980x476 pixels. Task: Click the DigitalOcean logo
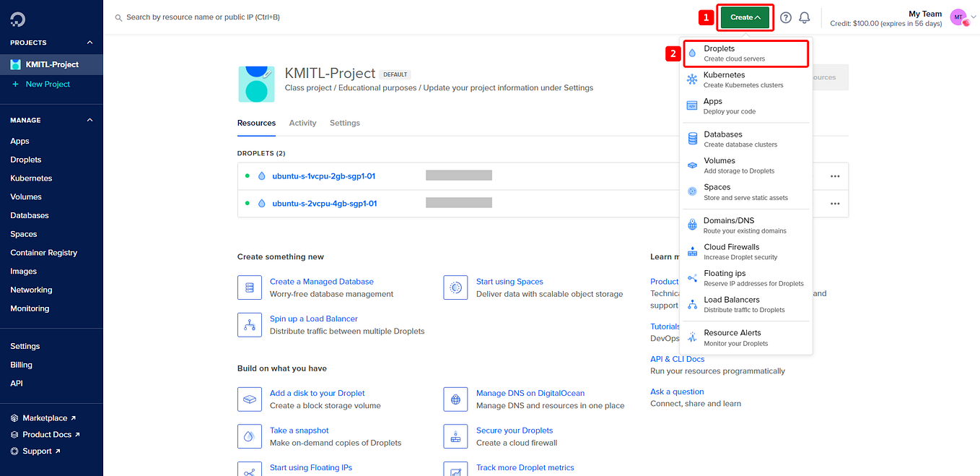(17, 17)
